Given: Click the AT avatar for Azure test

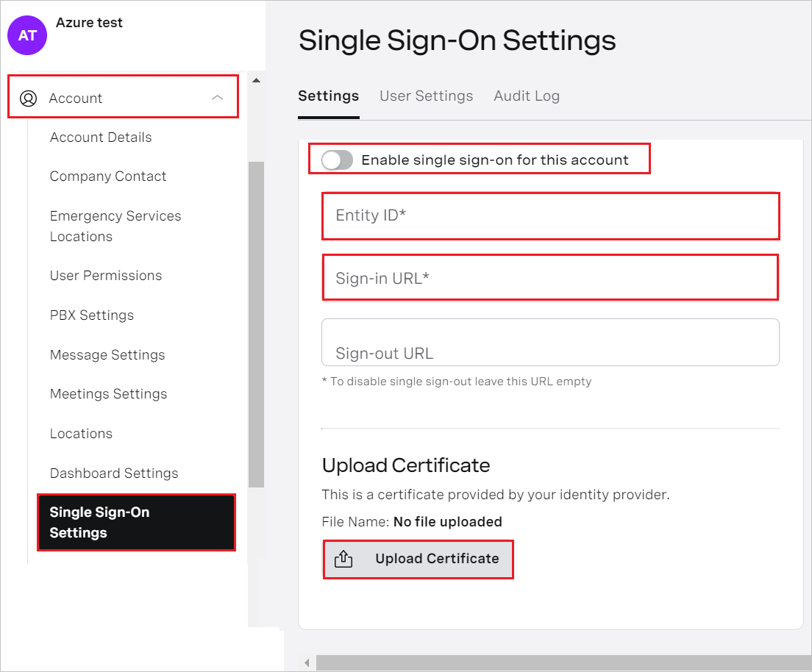Looking at the screenshot, I should (x=26, y=35).
